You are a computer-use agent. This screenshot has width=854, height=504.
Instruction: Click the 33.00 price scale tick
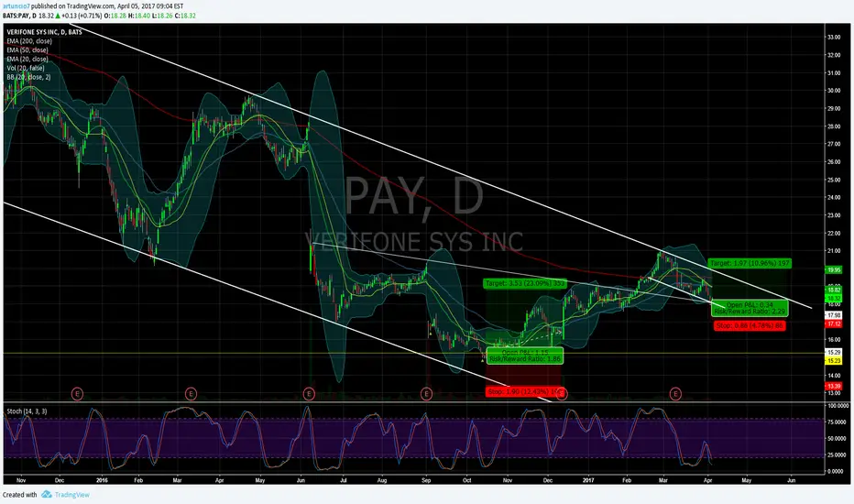pyautogui.click(x=834, y=37)
